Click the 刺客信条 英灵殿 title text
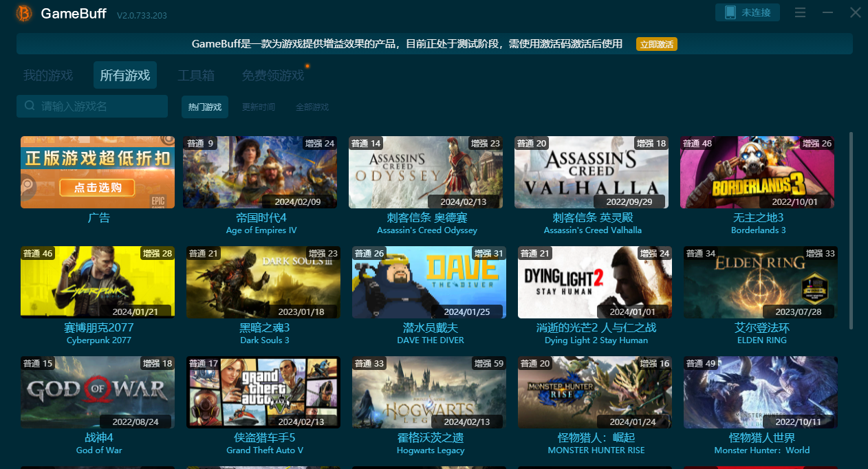 (592, 218)
